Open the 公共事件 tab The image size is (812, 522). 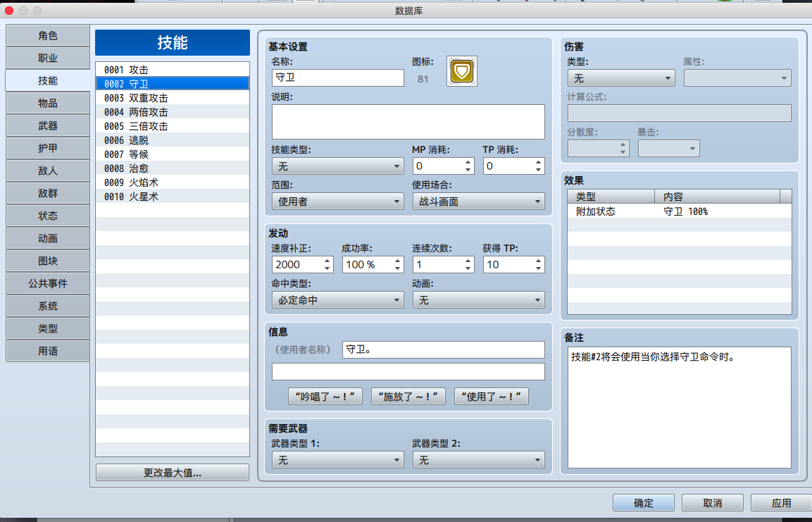(x=48, y=283)
